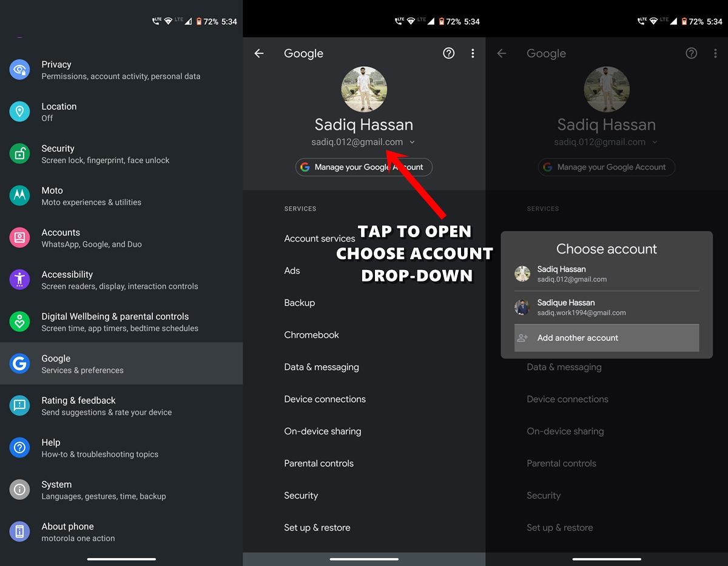The image size is (728, 566).
Task: Open Security screen lock settings
Action: (121, 153)
